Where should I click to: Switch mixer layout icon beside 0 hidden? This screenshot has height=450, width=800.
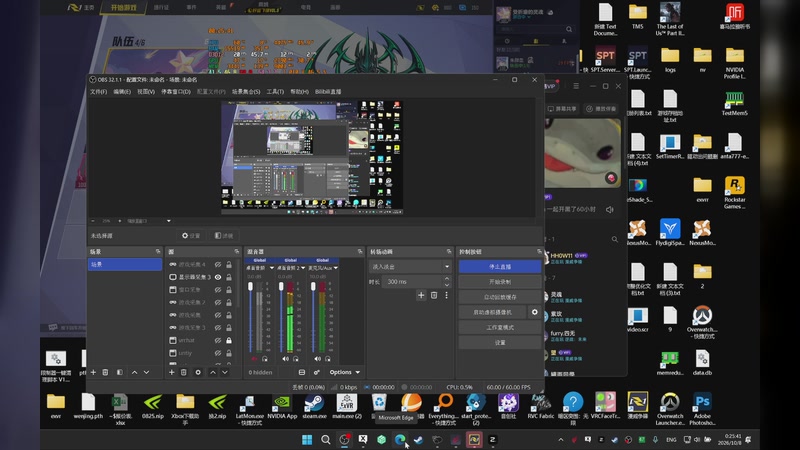pos(302,372)
